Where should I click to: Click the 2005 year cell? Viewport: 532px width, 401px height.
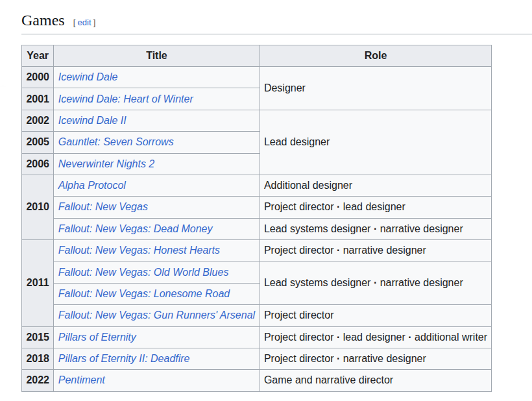tap(38, 142)
